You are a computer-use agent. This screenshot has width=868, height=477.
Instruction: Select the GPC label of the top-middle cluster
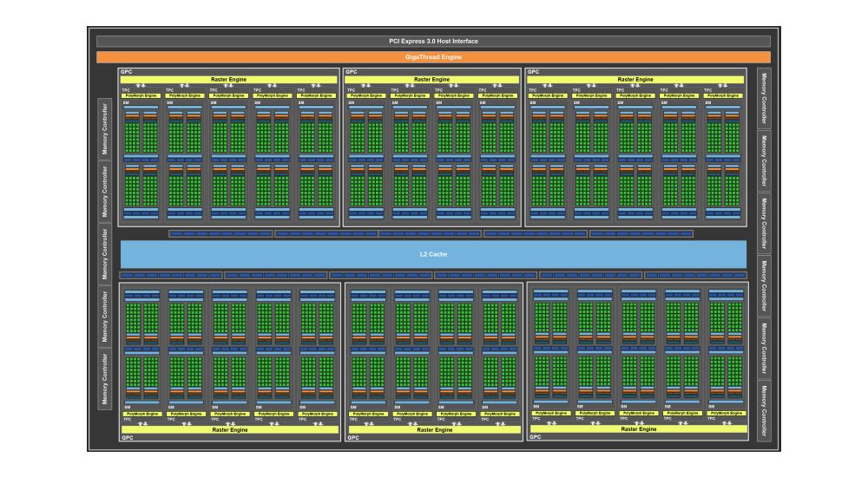tap(351, 72)
